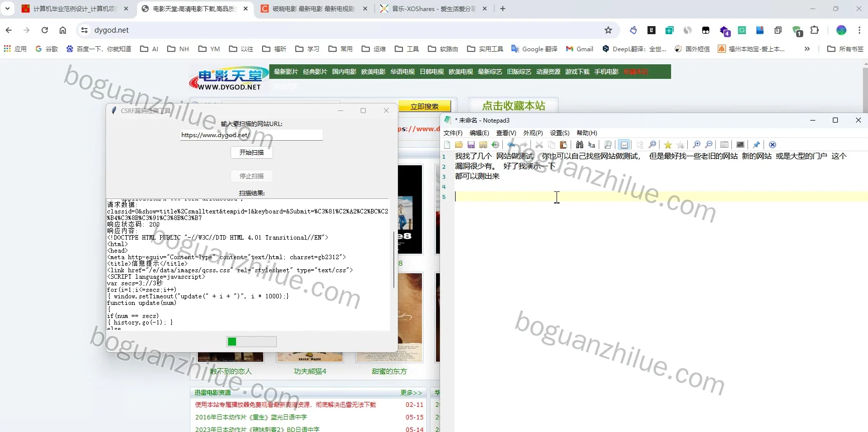
Task: Bookmark this page with the star icon
Action: click(608, 30)
